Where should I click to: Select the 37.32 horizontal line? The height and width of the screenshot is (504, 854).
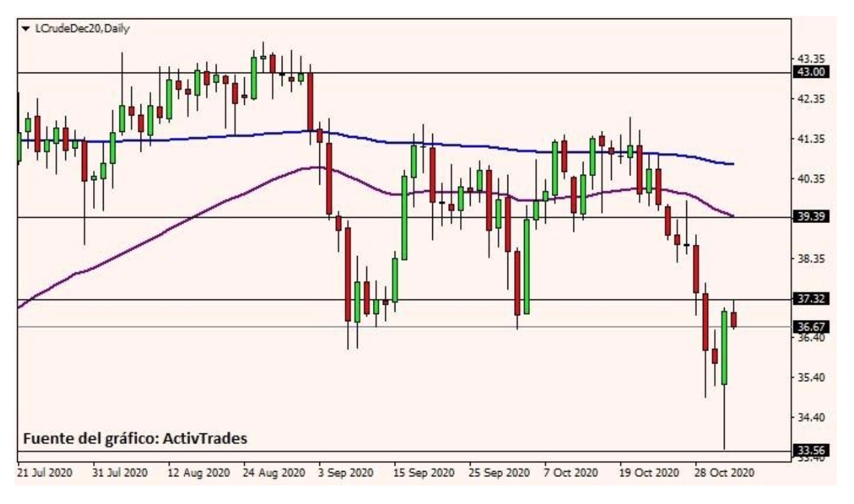click(x=198, y=300)
